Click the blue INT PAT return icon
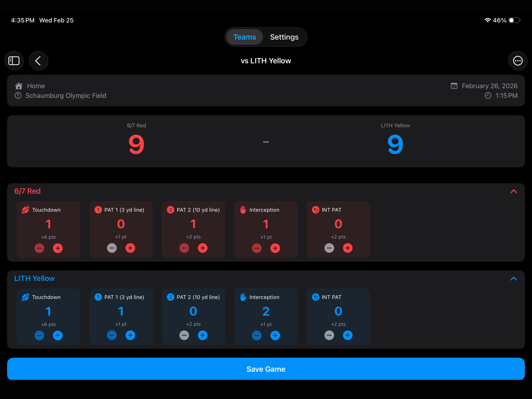 pos(315,297)
